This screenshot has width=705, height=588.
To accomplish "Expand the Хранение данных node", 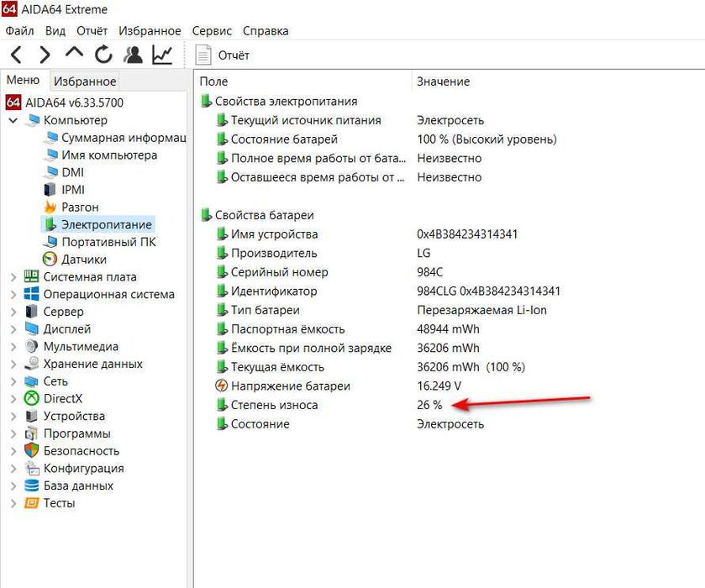I will point(13,365).
